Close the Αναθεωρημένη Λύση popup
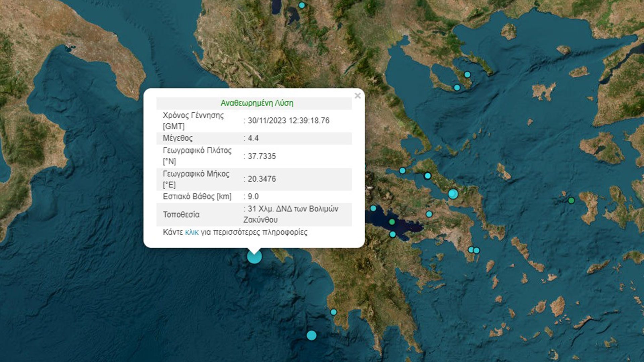This screenshot has height=362, width=644. coord(358,95)
